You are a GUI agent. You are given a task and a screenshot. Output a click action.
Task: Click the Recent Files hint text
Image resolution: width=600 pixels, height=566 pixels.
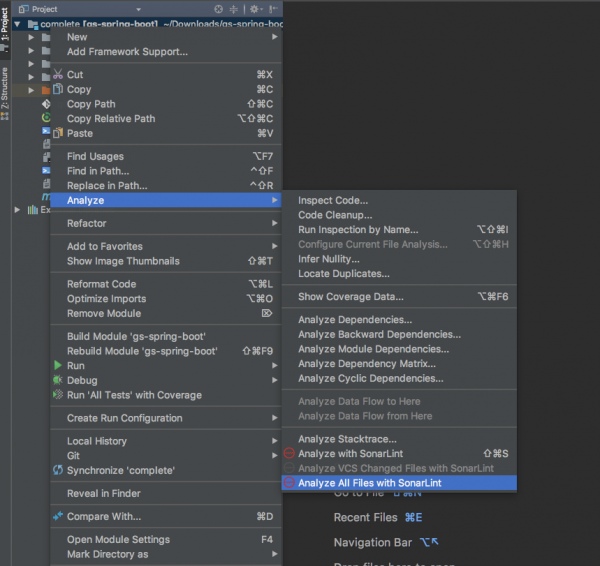(365, 517)
